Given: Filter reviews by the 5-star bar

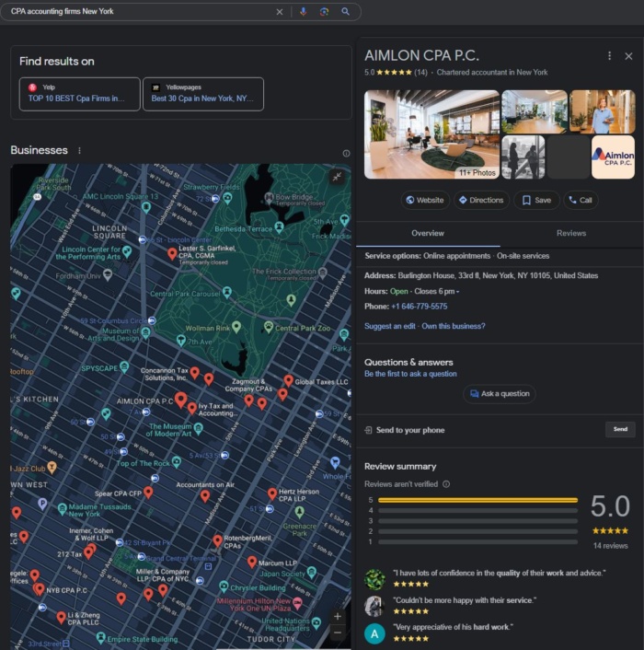Looking at the screenshot, I should (x=477, y=500).
